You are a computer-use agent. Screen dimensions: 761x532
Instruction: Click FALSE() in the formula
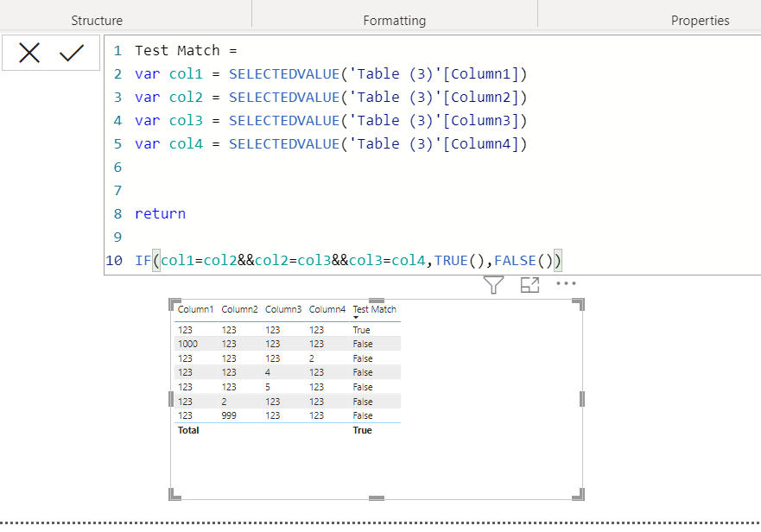point(523,261)
